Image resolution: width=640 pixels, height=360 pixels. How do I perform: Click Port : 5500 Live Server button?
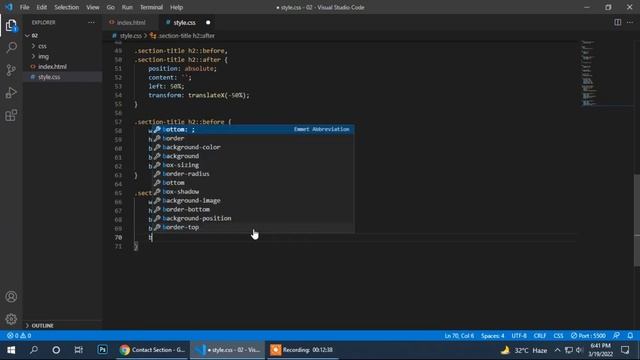[588, 336]
